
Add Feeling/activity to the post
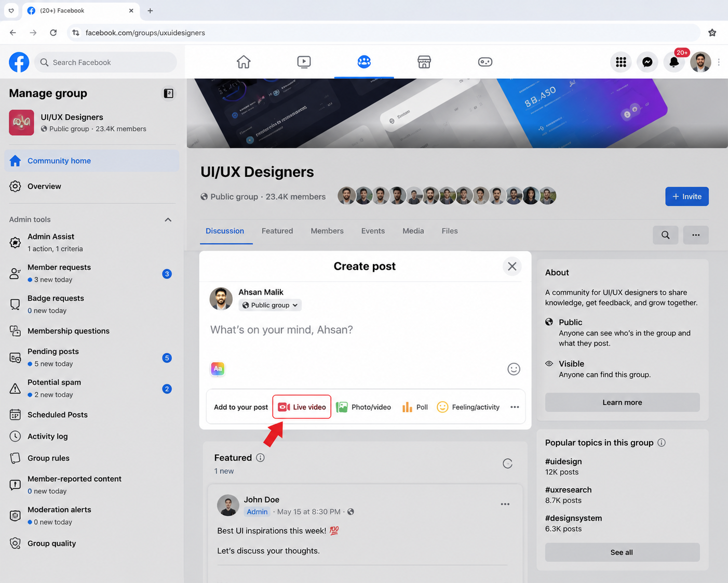468,407
